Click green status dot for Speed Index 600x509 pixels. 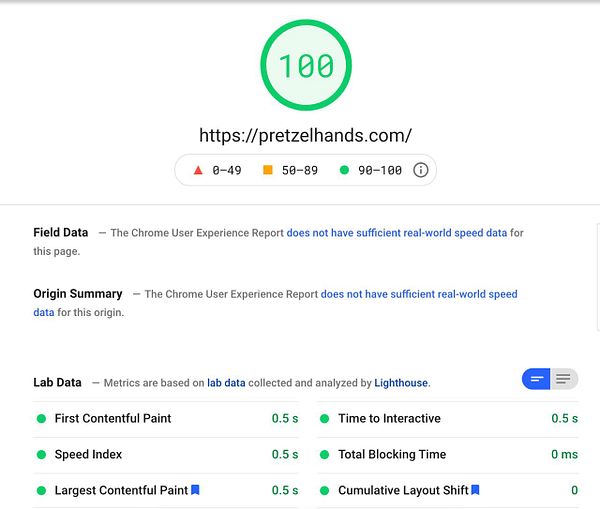click(42, 455)
